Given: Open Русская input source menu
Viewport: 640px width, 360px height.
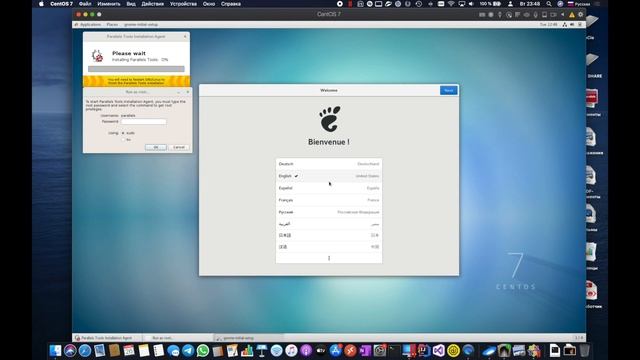Looking at the screenshot, I should point(579,4).
